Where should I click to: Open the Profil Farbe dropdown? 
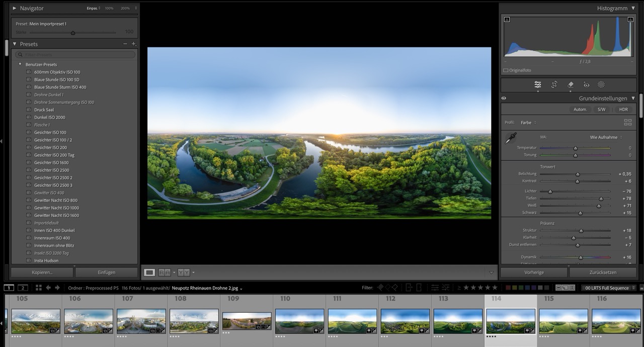pos(528,123)
